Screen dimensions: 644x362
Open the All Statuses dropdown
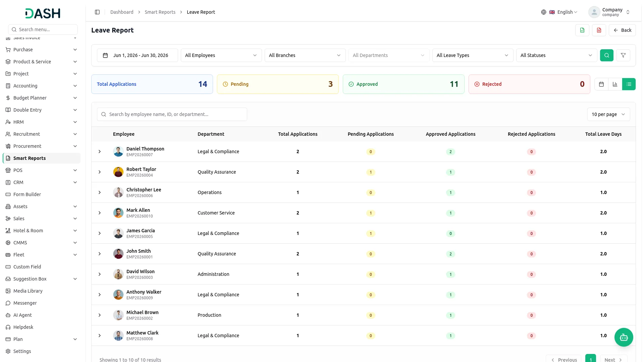(x=557, y=55)
